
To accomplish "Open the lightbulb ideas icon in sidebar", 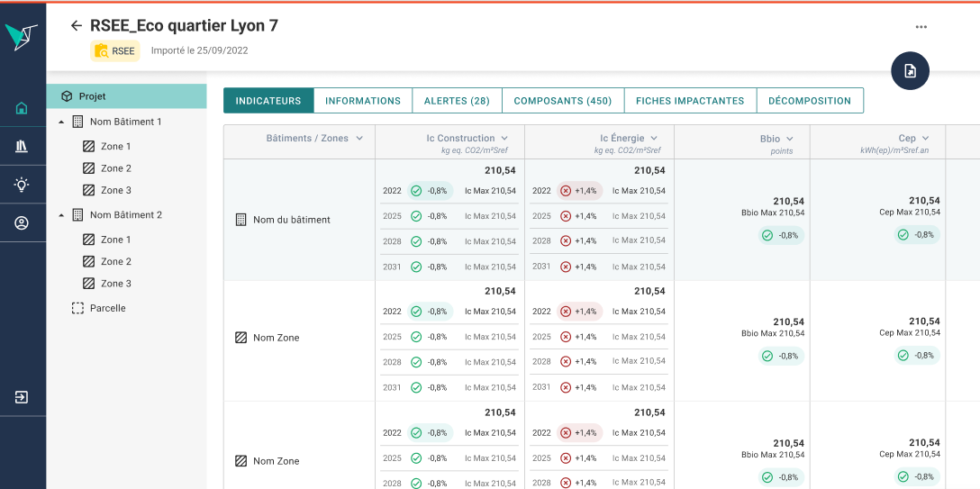I will point(22,185).
